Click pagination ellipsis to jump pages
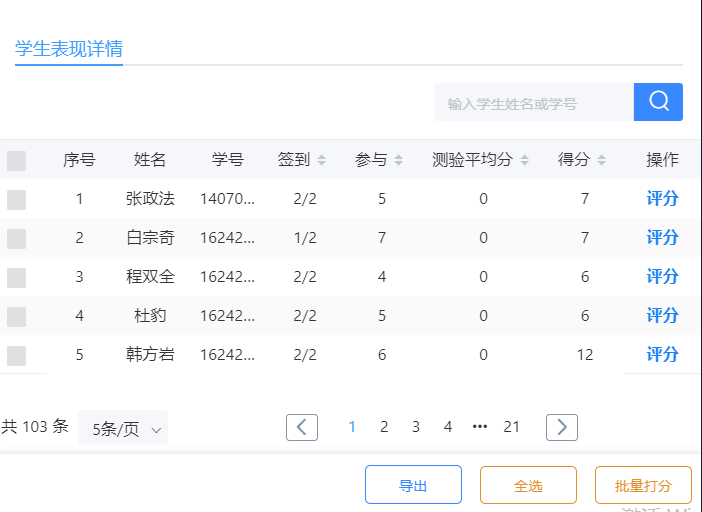The image size is (702, 512). (x=480, y=427)
